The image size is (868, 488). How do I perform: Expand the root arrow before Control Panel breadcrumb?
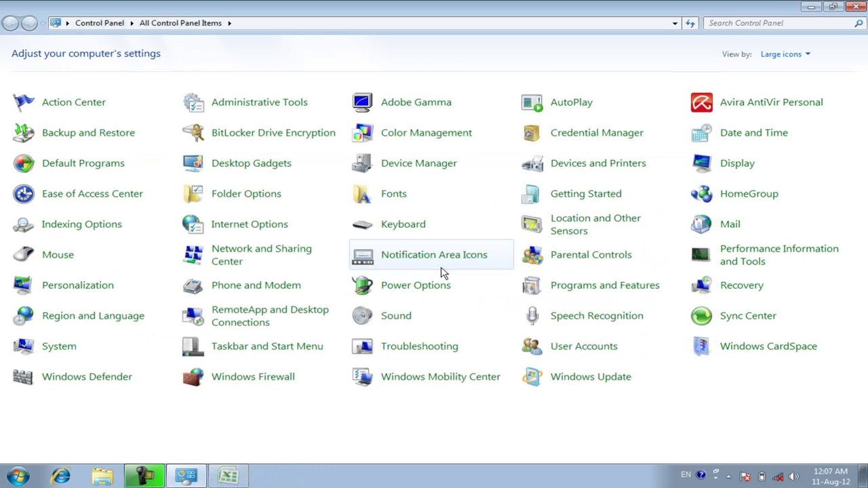pos(68,23)
